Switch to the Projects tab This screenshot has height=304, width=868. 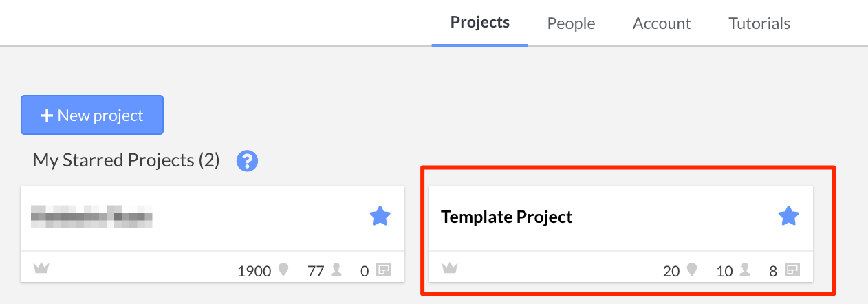[480, 23]
